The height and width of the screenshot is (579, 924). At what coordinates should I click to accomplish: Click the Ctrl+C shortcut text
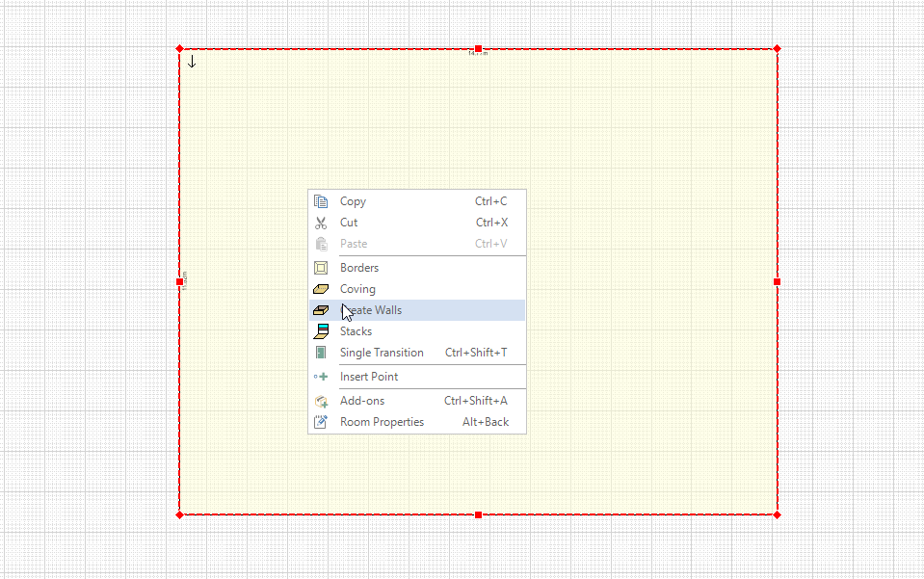coord(490,201)
